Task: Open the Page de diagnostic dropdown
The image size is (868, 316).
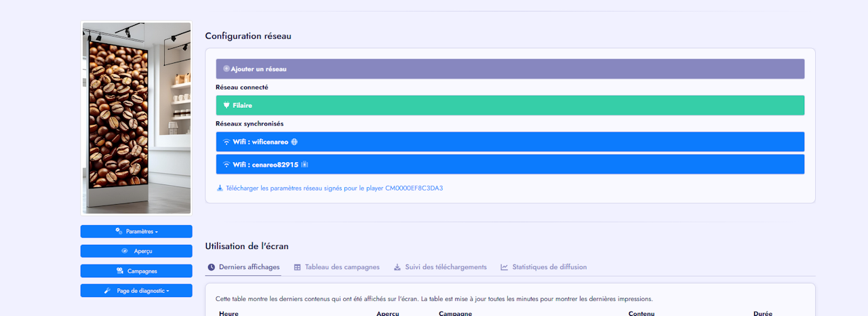Action: (136, 290)
